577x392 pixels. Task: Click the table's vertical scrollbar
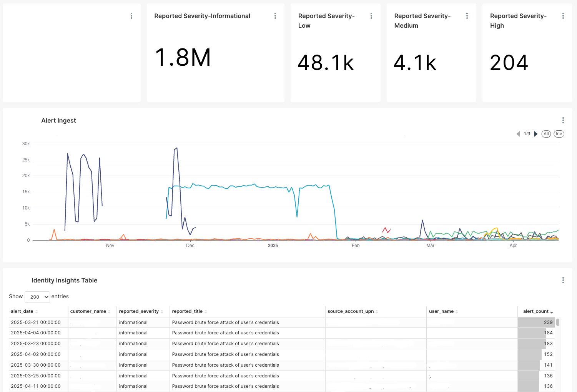pos(557,323)
